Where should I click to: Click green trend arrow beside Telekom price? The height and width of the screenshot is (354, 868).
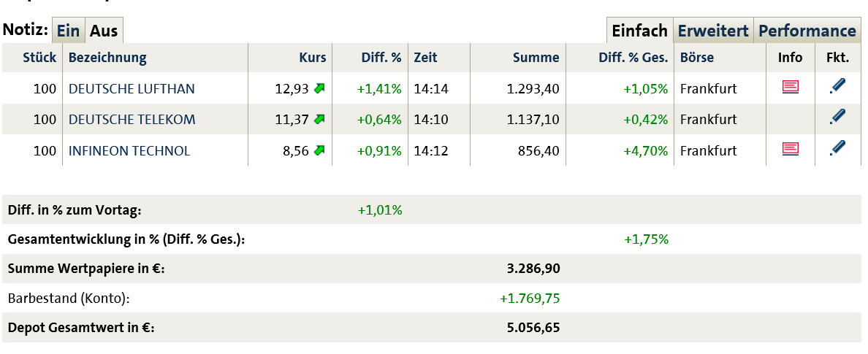click(x=319, y=119)
